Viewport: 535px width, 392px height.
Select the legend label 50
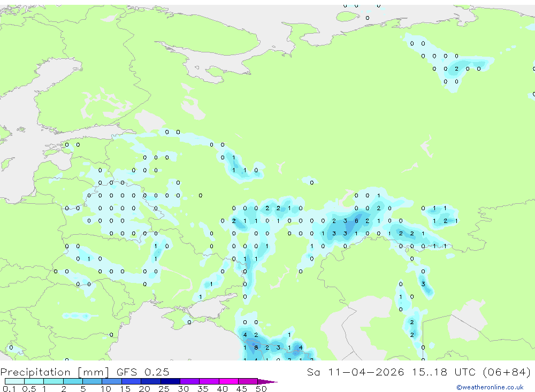click(261, 389)
